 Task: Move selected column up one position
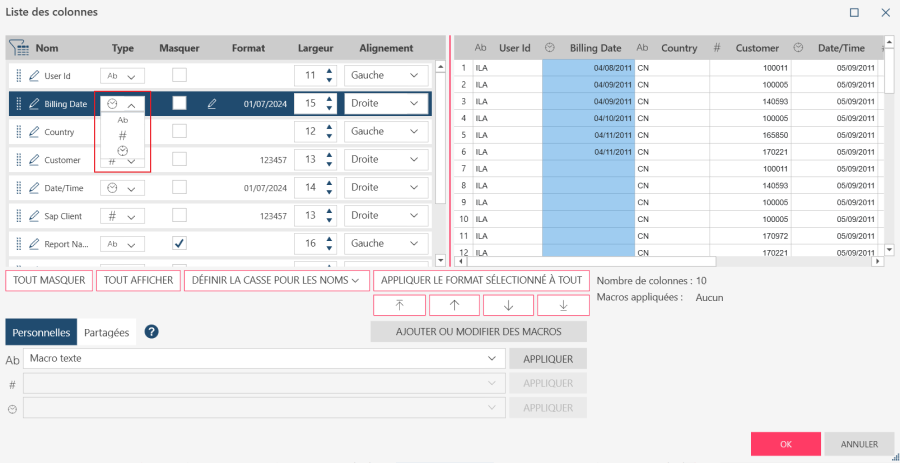click(x=453, y=305)
